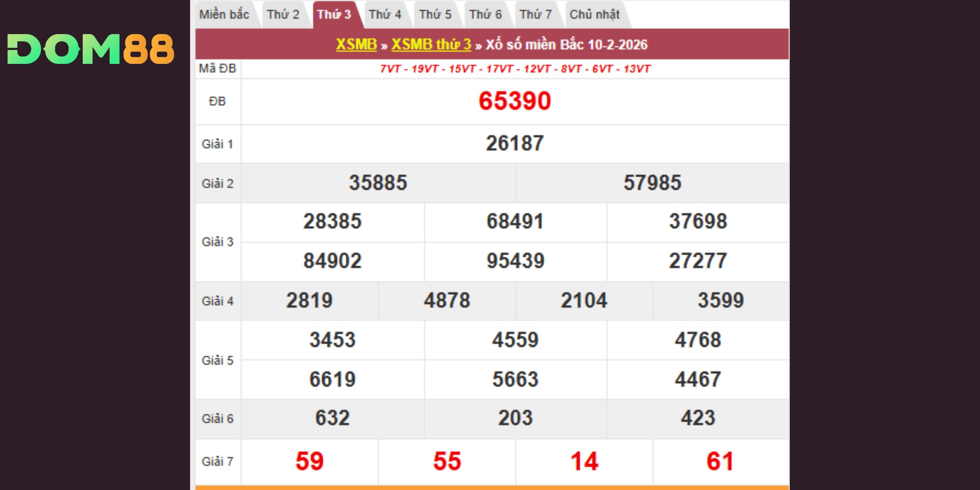Click the Giải 3 number 95439
The image size is (980, 490).
pyautogui.click(x=515, y=261)
